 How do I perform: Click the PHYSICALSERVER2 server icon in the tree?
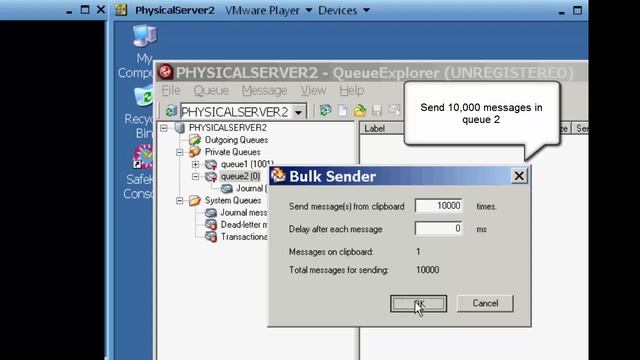[180, 128]
